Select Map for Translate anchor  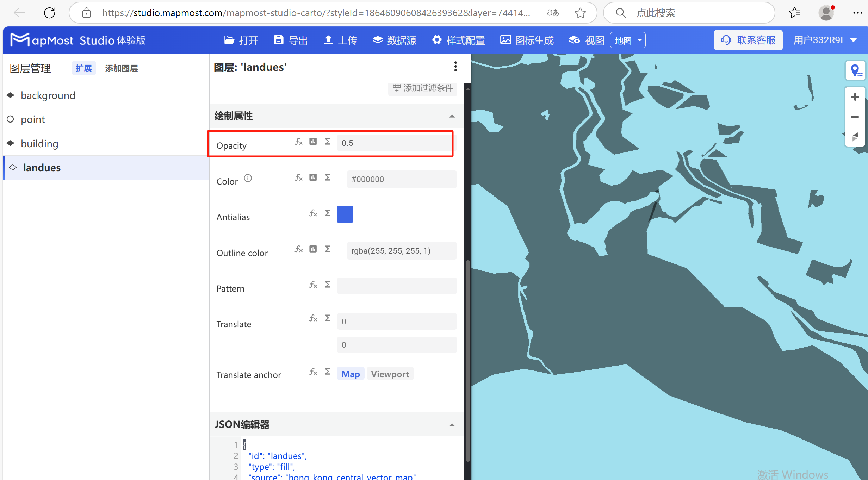coord(351,374)
